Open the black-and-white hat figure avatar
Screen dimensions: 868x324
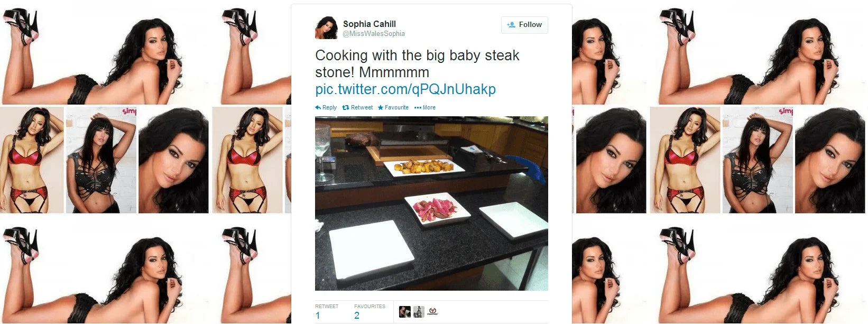pyautogui.click(x=419, y=312)
